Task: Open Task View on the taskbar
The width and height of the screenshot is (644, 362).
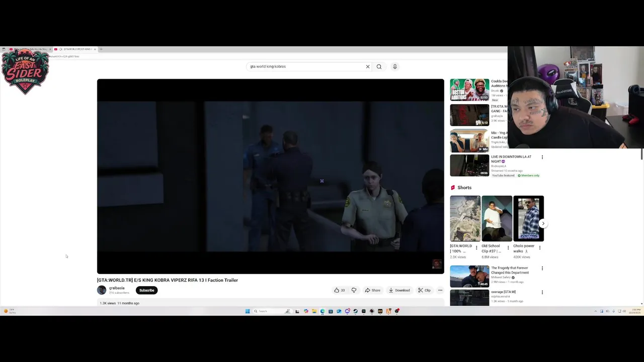Action: pyautogui.click(x=297, y=311)
